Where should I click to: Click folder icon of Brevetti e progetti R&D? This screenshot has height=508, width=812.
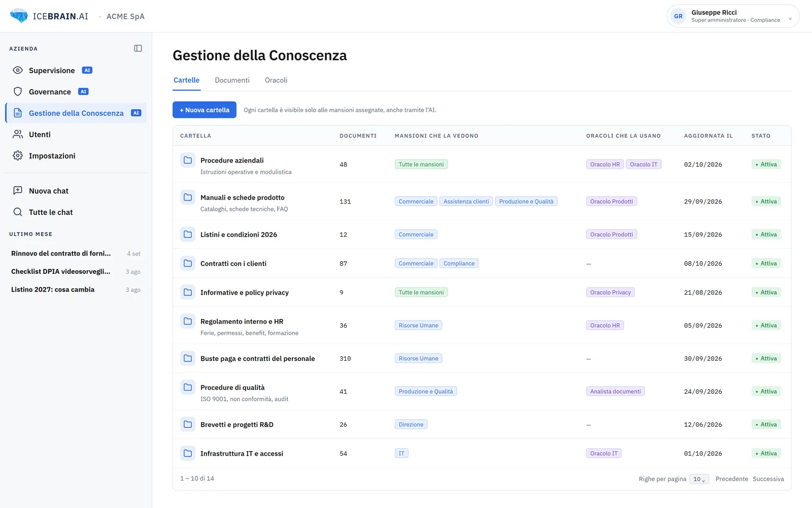point(188,424)
